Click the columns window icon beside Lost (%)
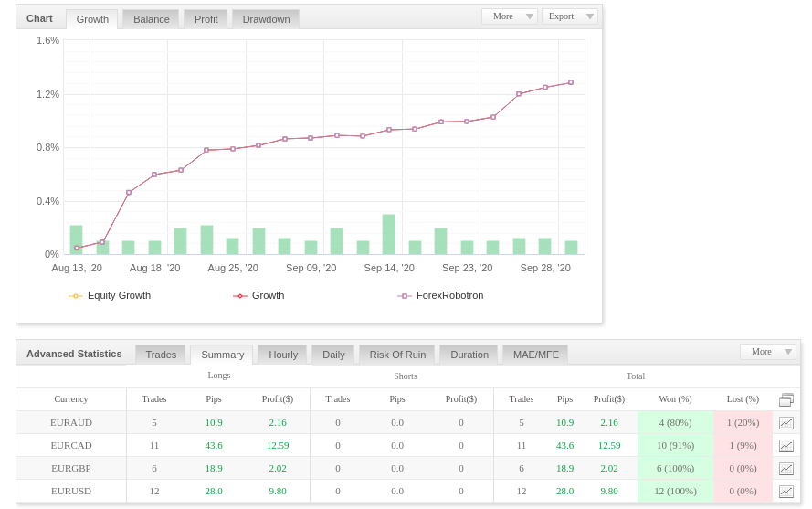The image size is (812, 509). click(786, 399)
